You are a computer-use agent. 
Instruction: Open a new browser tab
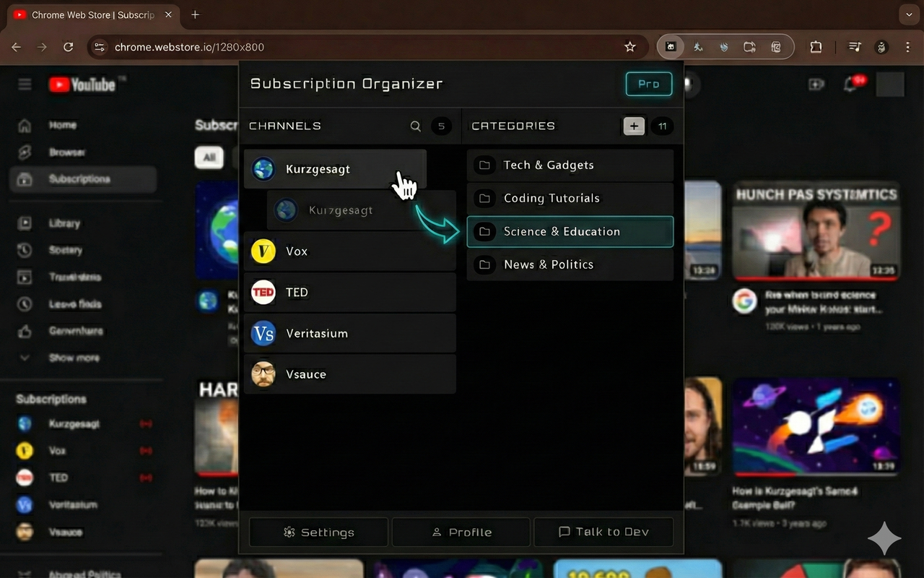[195, 14]
